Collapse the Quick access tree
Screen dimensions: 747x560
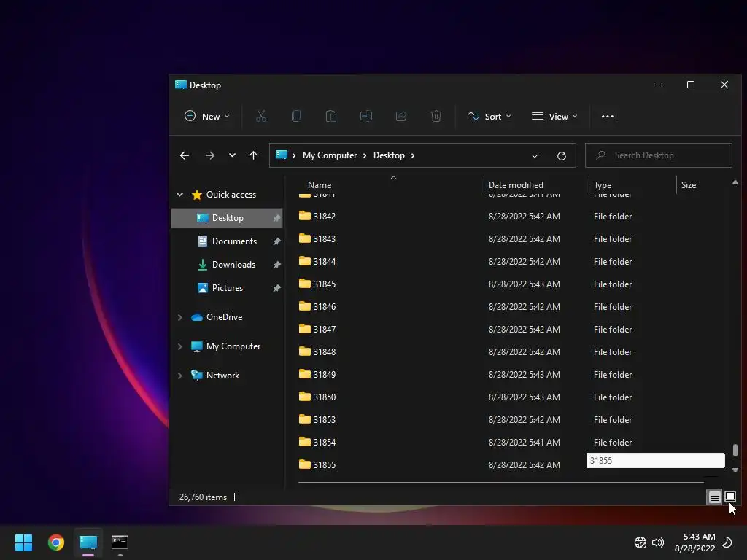click(x=179, y=194)
